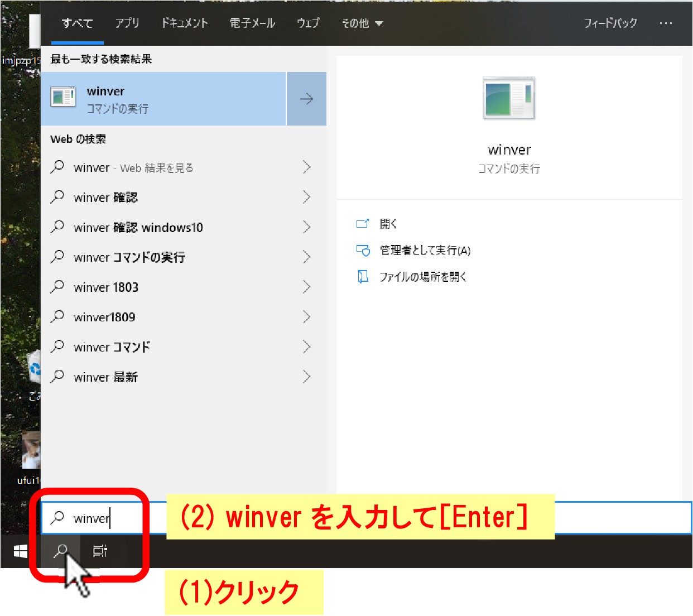This screenshot has width=693, height=616.
Task: Click the Windows Start button
Action: coord(21,551)
